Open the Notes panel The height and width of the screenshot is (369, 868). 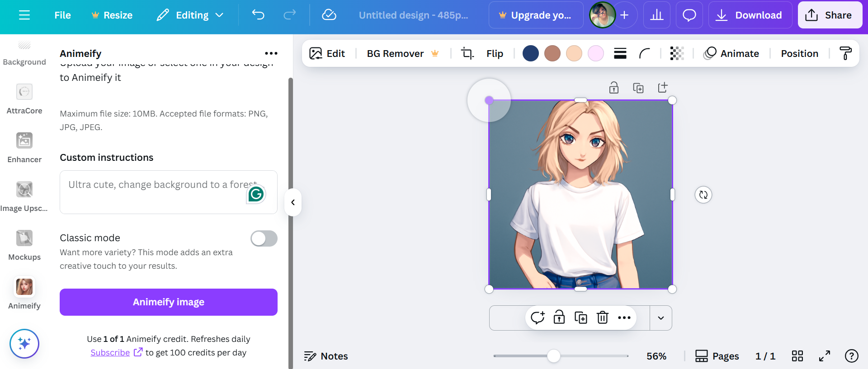pyautogui.click(x=326, y=356)
